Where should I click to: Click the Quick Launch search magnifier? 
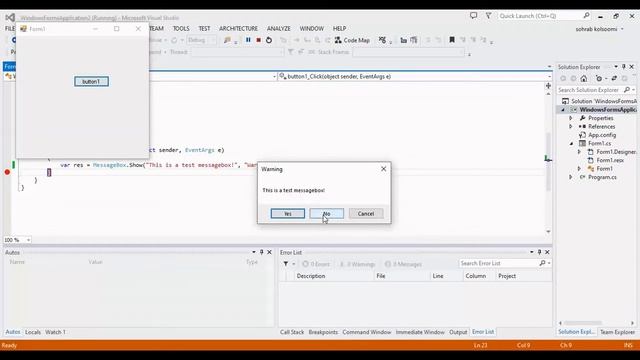[x=586, y=16]
